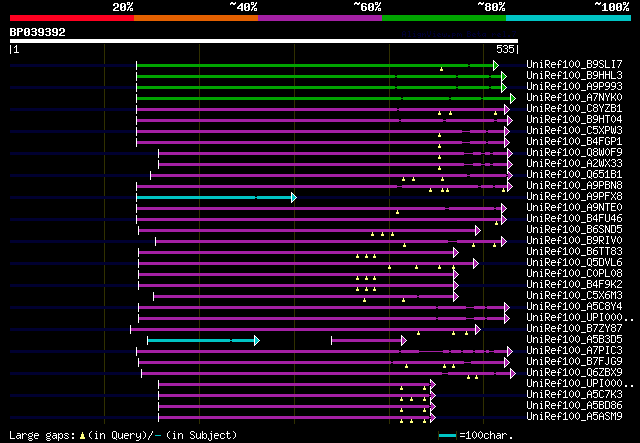Select hit UniRef100_A9PFX8

point(574,197)
